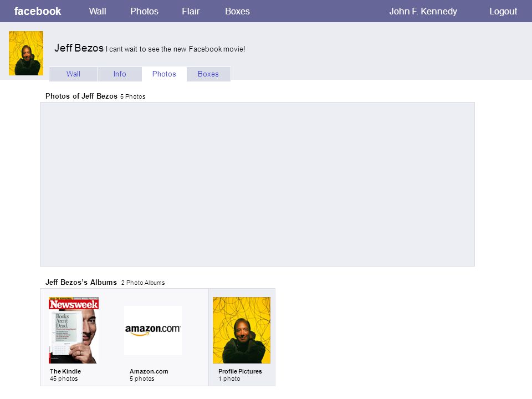The width and height of the screenshot is (532, 399).
Task: Open The Kindle album Newsweek cover thumbnail
Action: click(x=74, y=330)
